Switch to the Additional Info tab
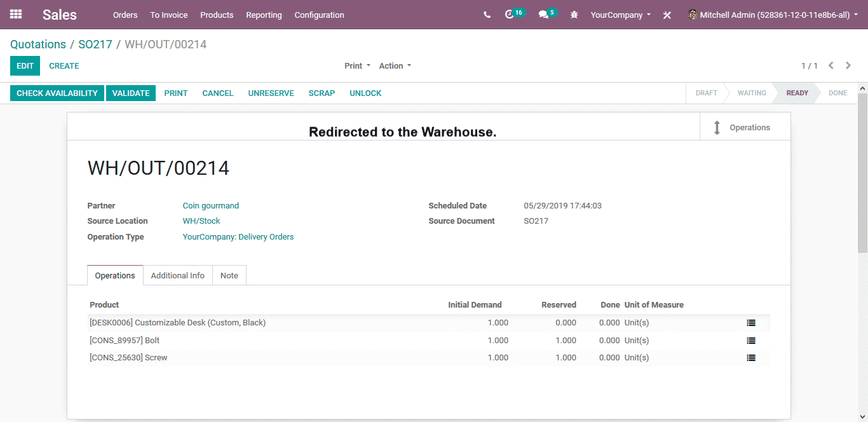The image size is (868, 422). [x=177, y=275]
